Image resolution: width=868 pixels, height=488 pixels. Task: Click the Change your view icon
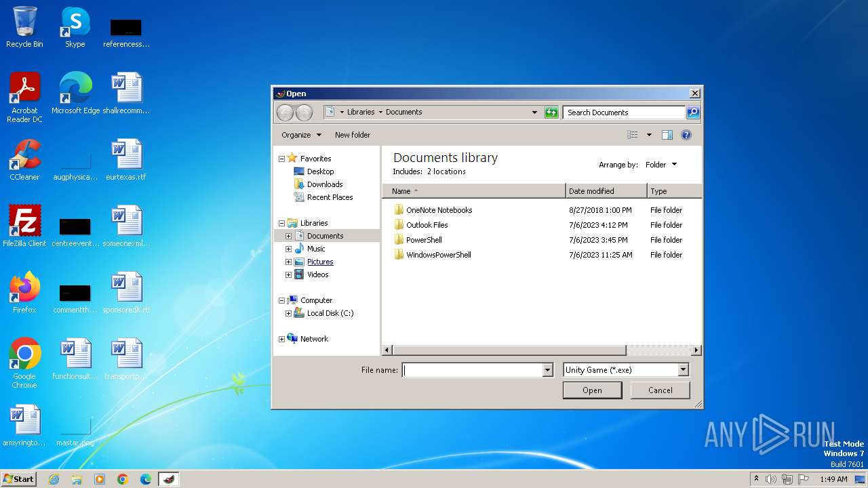(x=633, y=135)
